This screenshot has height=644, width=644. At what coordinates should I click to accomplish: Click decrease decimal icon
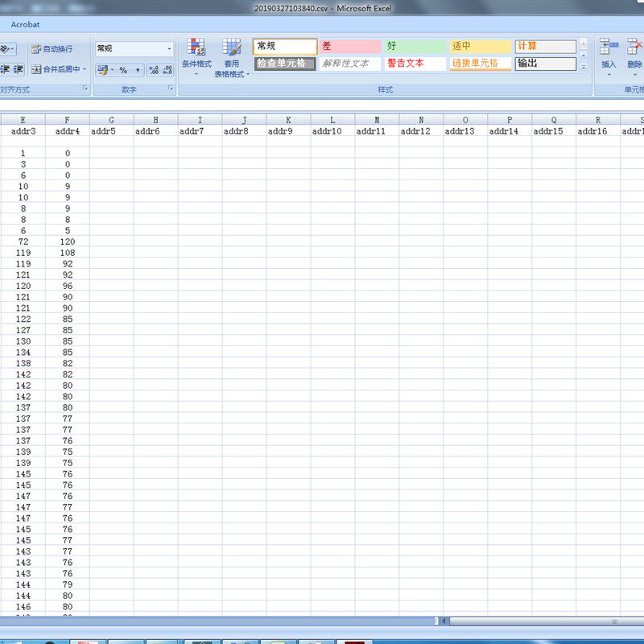(x=167, y=70)
